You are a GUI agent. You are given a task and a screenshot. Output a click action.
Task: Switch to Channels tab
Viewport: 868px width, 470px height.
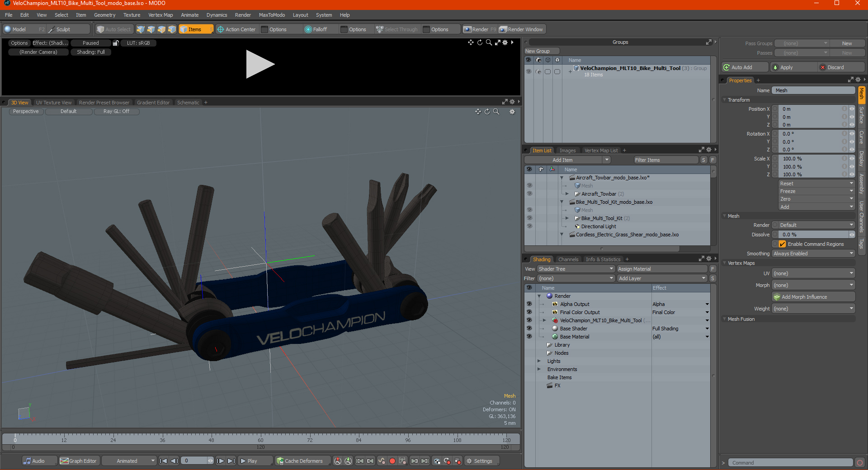[x=568, y=259]
